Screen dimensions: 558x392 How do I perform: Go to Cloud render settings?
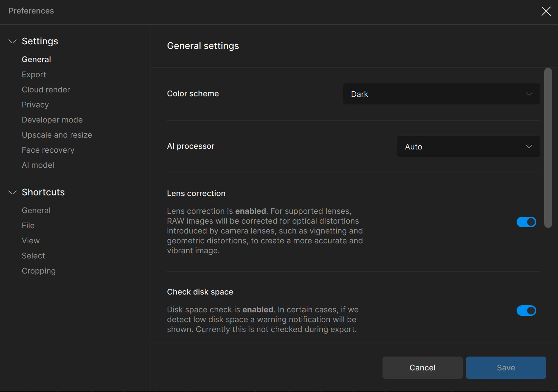click(46, 90)
